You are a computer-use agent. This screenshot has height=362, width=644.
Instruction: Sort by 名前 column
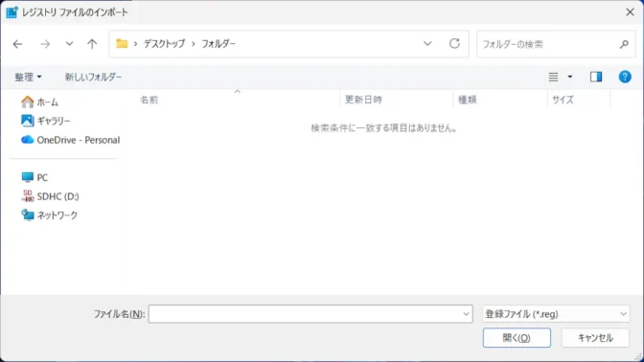coord(149,100)
